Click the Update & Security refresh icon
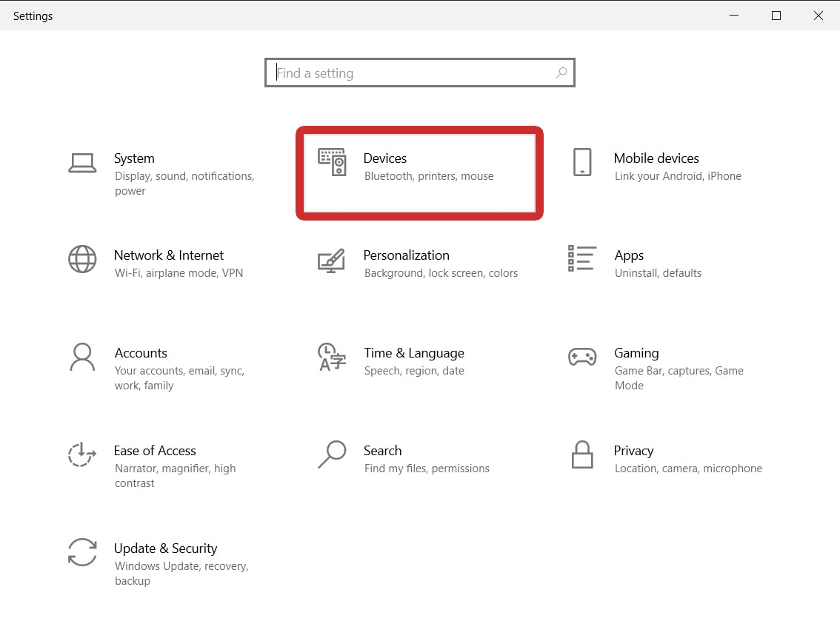The height and width of the screenshot is (621, 840). tap(82, 552)
